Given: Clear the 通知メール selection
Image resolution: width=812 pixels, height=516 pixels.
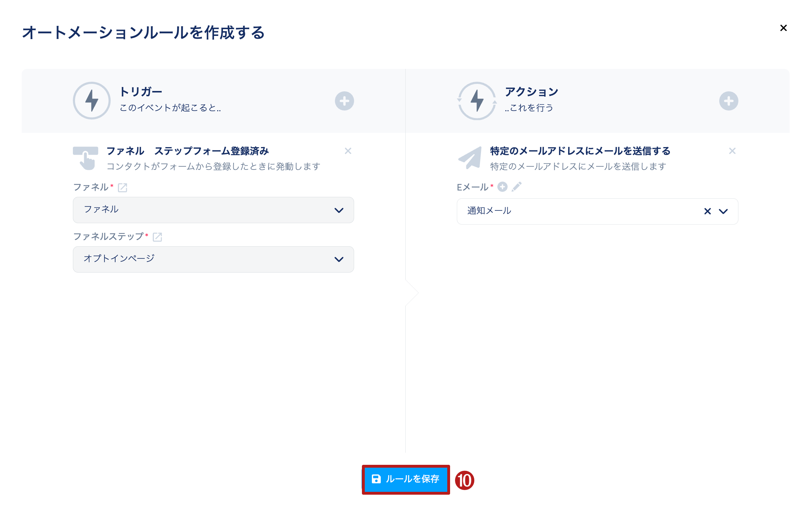Looking at the screenshot, I should pos(707,211).
